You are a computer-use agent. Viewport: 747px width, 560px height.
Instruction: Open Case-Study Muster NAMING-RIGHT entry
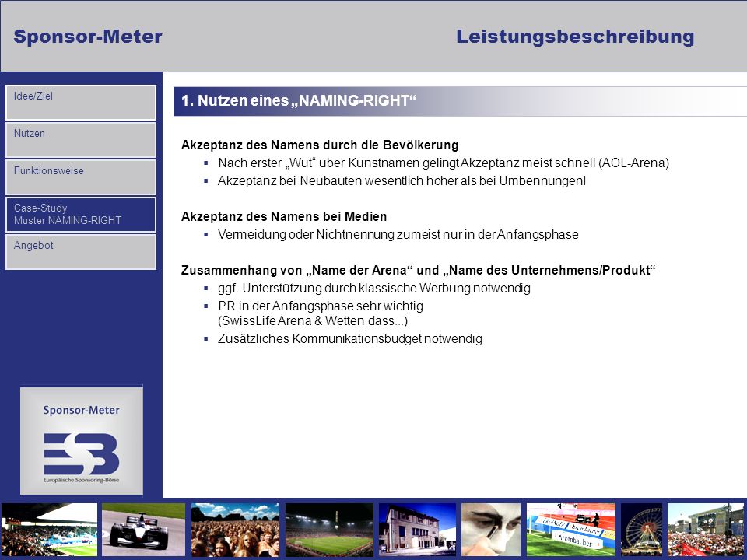[81, 215]
